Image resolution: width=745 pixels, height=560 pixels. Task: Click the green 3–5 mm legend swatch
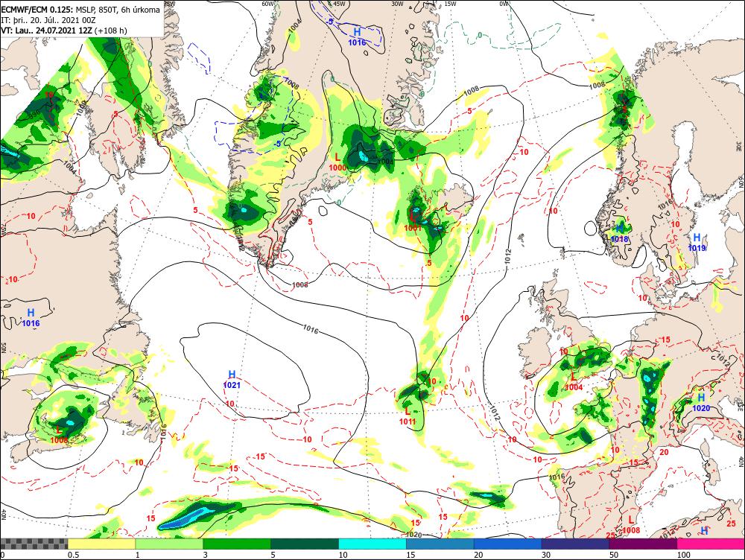237,544
